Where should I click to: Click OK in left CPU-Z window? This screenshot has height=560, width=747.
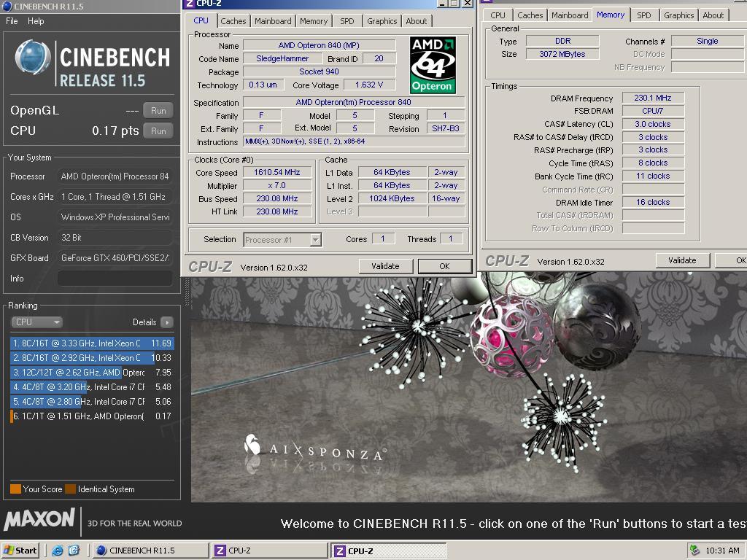[444, 266]
